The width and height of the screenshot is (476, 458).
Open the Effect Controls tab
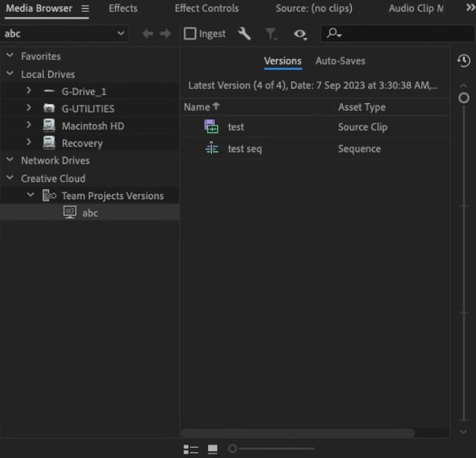pos(207,8)
